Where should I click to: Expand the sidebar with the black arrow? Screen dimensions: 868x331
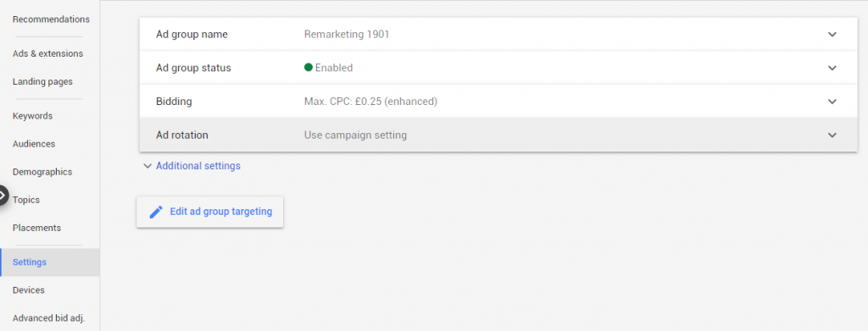click(3, 195)
